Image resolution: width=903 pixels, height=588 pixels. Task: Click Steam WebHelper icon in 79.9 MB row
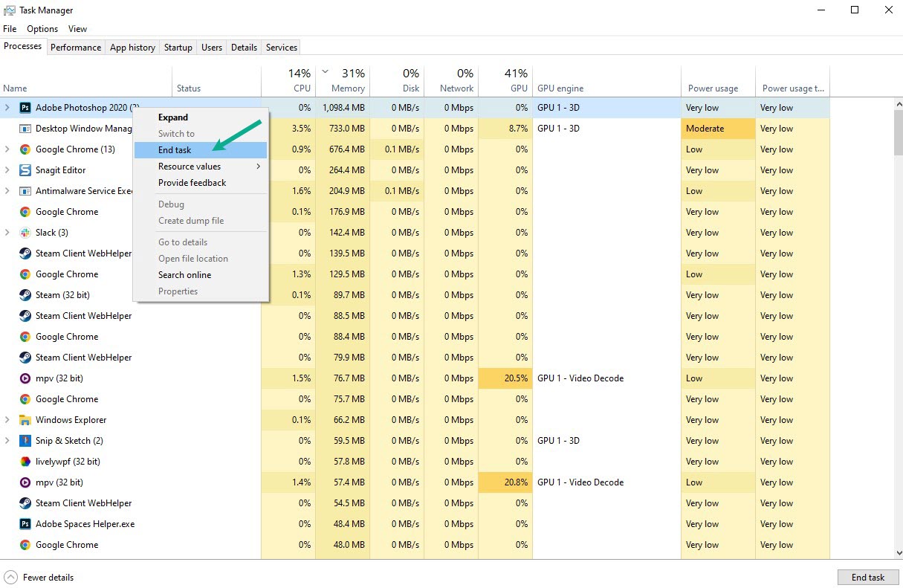pos(25,358)
